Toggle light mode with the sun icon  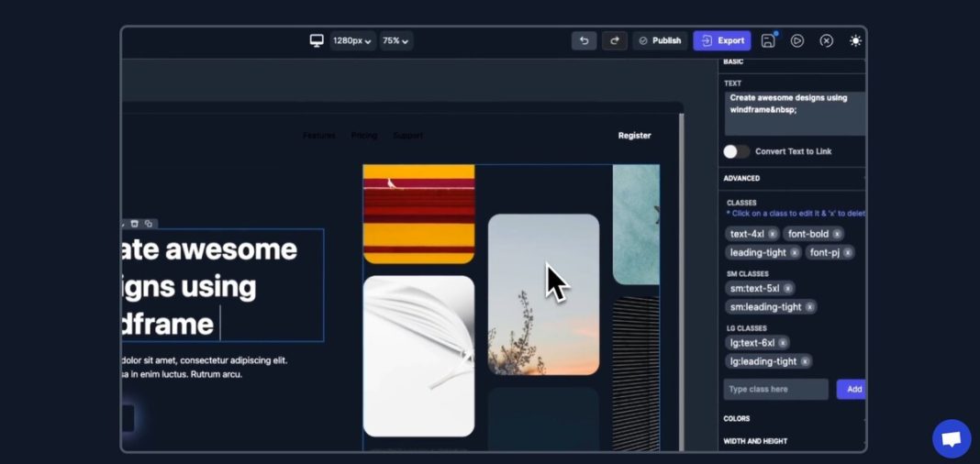[x=855, y=40]
